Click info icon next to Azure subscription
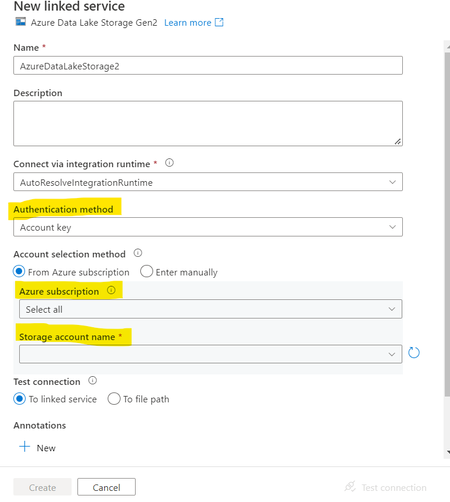 pyautogui.click(x=111, y=290)
